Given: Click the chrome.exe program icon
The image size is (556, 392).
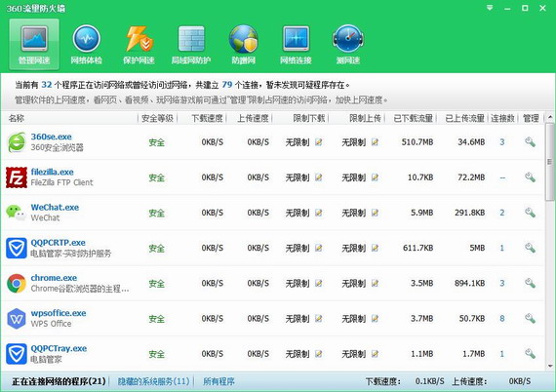Looking at the screenshot, I should 17,283.
